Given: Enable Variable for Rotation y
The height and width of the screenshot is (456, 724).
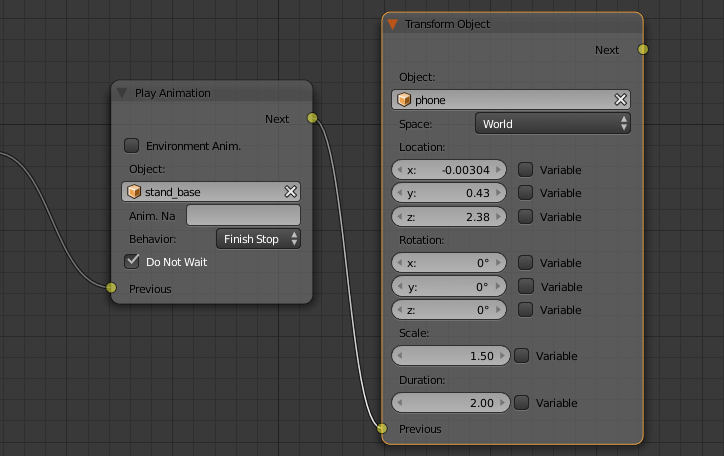Looking at the screenshot, I should tap(525, 286).
